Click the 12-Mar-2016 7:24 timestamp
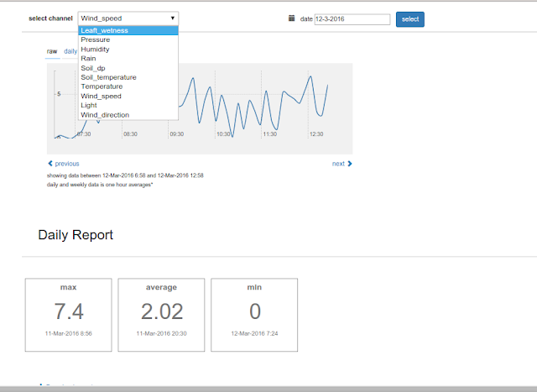The height and width of the screenshot is (392, 537). click(x=254, y=333)
